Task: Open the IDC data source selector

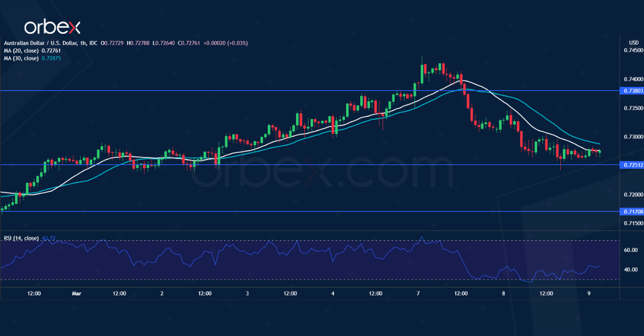Action: 93,42
